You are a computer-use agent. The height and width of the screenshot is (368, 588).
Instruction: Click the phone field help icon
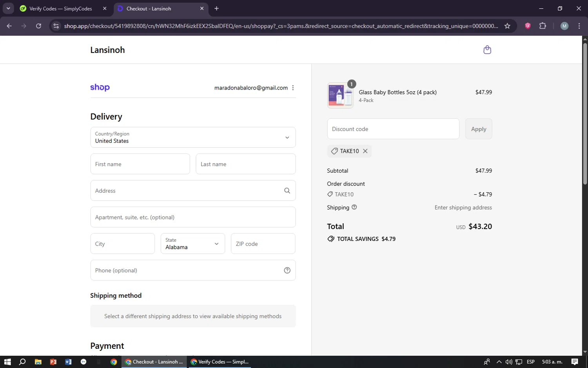pos(287,270)
